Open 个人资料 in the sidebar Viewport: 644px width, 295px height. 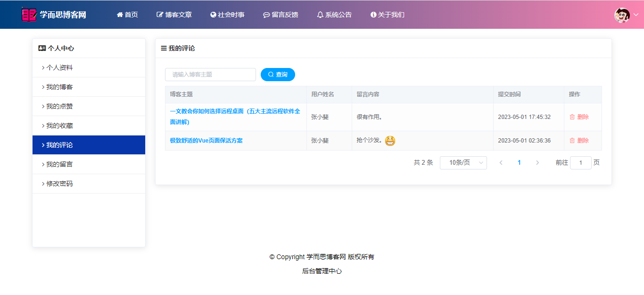pyautogui.click(x=59, y=68)
